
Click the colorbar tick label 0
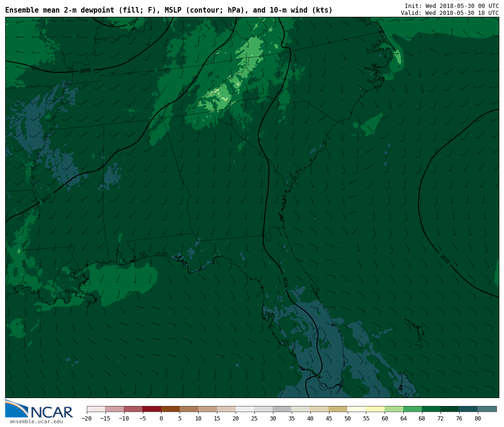click(161, 418)
